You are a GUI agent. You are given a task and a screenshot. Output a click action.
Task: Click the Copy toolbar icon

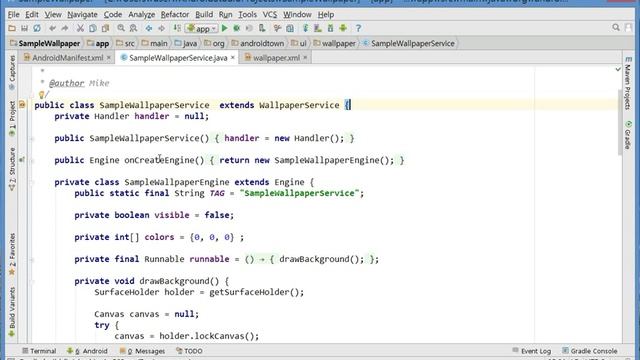[x=93, y=28]
